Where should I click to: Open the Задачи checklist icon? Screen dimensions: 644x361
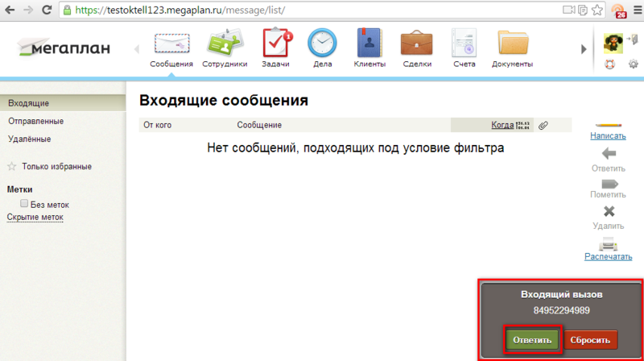point(275,44)
